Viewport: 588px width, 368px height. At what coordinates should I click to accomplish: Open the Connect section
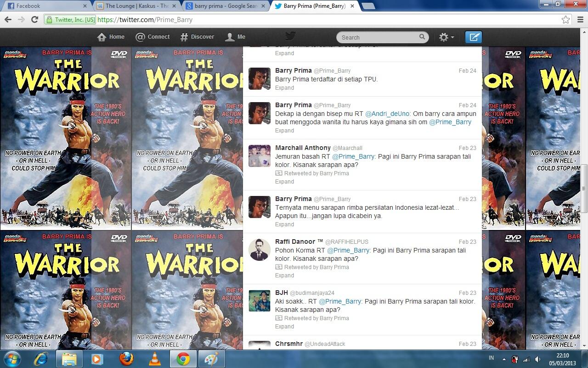tap(153, 37)
